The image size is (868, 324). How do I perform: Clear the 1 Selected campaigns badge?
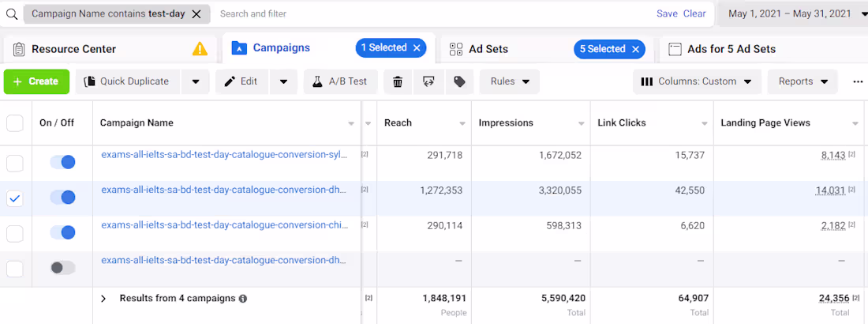click(417, 48)
